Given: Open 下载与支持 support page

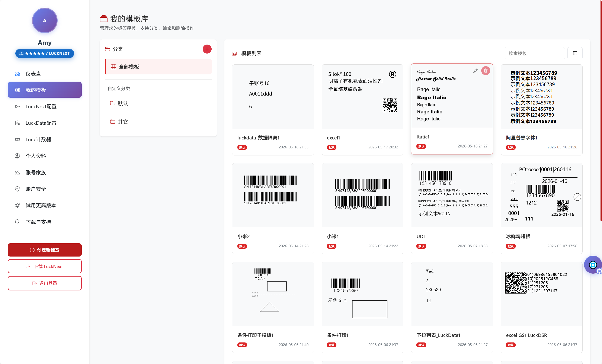Looking at the screenshot, I should point(44,222).
